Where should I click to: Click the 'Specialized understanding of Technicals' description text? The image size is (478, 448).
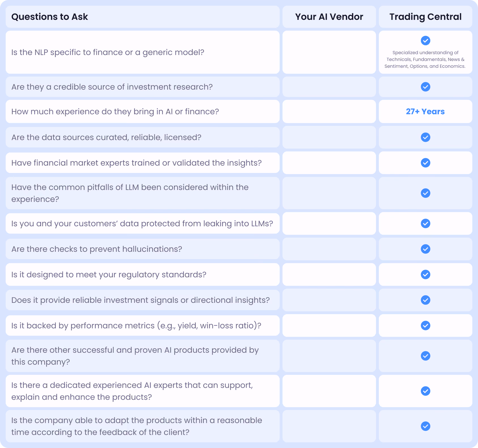(x=425, y=59)
